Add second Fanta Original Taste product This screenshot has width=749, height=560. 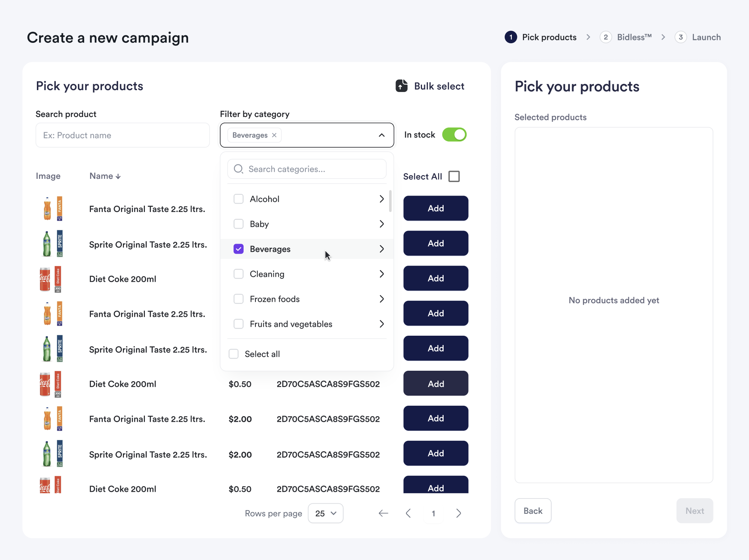pos(436,313)
